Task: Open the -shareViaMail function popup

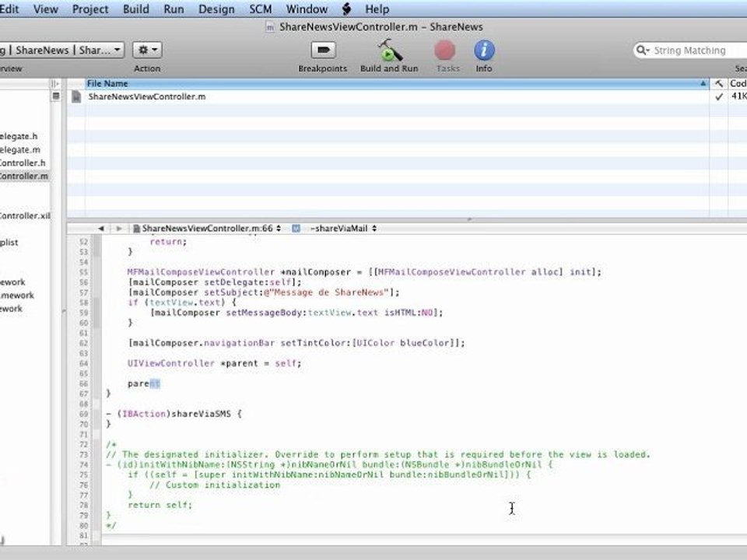Action: [343, 229]
